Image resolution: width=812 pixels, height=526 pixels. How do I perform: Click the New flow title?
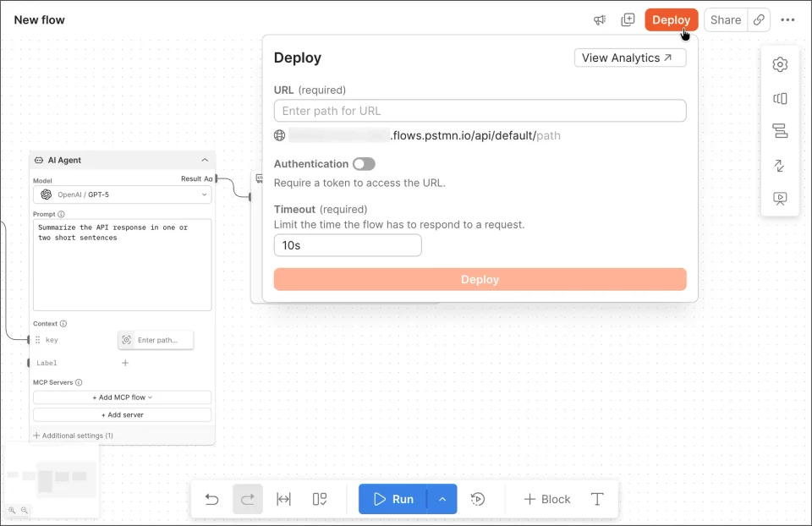[40, 20]
